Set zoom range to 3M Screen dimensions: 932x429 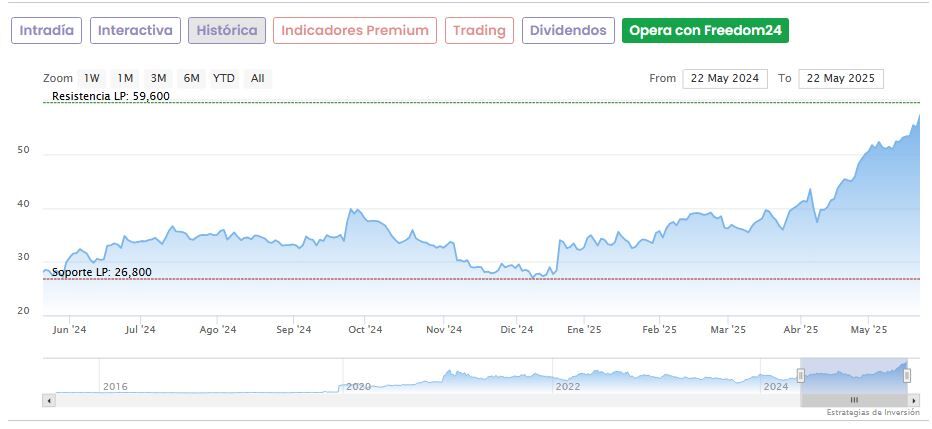[x=158, y=78]
